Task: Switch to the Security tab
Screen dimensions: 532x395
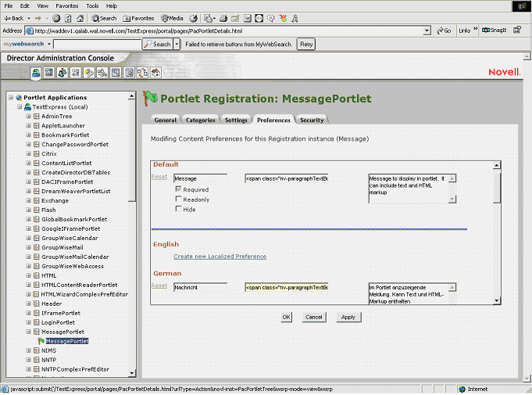Action: point(312,120)
